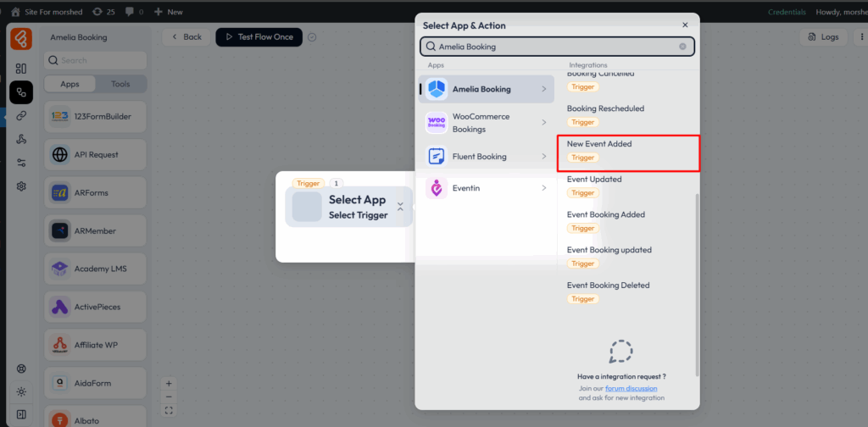
Task: Open the connections link icon in sidebar
Action: coord(21,115)
